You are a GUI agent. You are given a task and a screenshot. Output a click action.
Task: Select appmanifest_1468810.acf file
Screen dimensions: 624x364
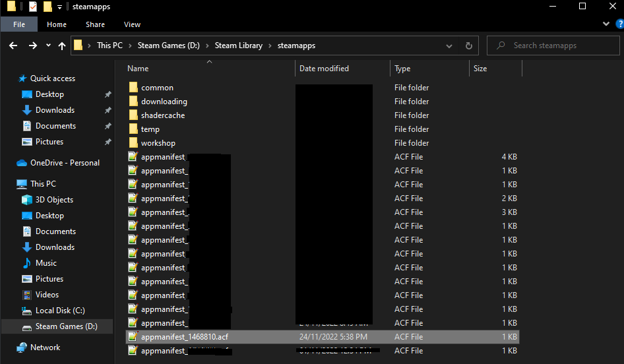[184, 337]
